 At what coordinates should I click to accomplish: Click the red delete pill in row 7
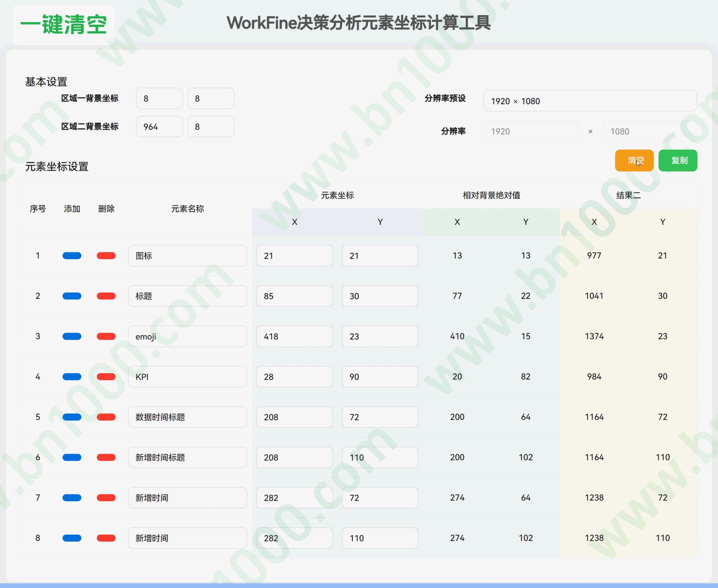coord(106,498)
